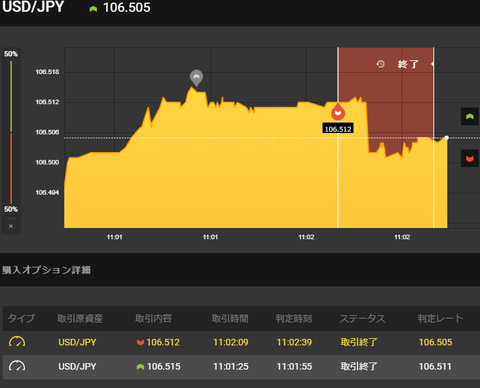480x388 pixels.
Task: Click the yellow USD/JPY asset cell
Action: pos(77,342)
